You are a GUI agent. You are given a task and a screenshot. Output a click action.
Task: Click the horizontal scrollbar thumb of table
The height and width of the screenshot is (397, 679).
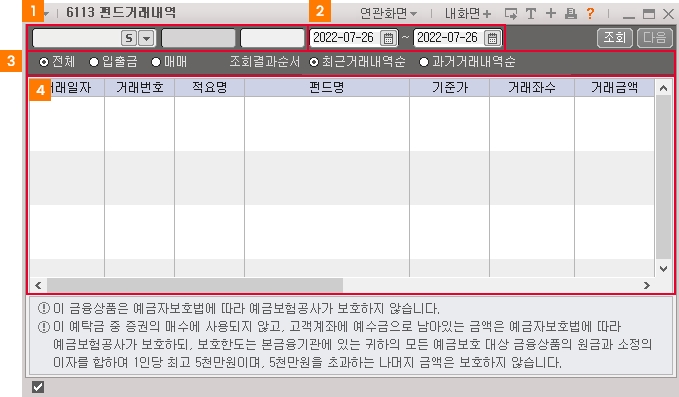[x=195, y=285]
